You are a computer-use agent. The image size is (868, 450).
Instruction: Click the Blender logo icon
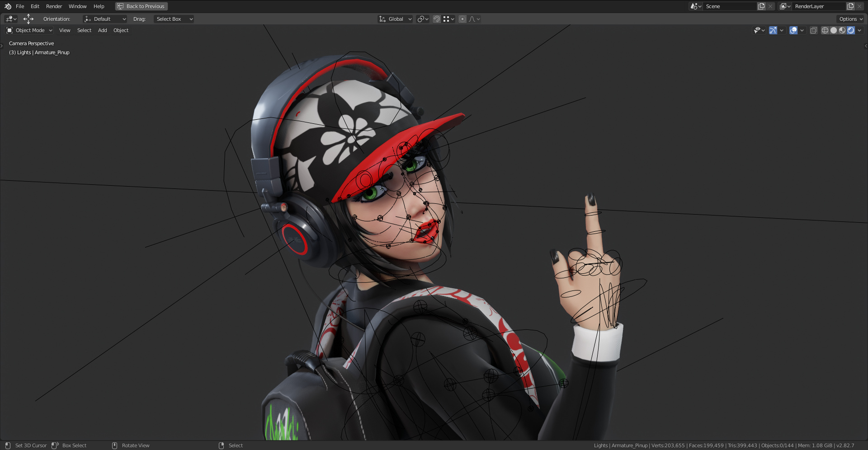coord(8,6)
